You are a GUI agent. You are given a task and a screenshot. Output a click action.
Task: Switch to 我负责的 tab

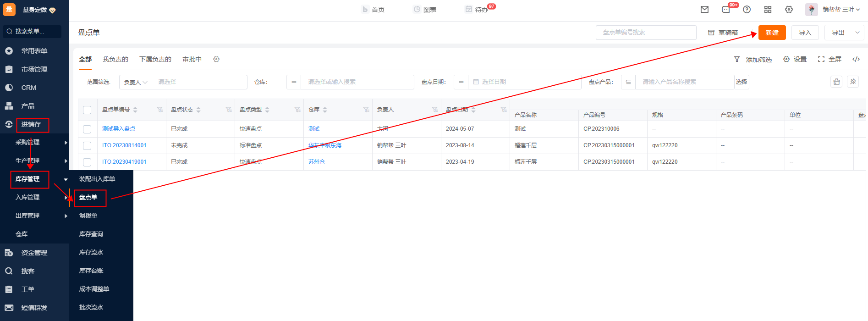click(115, 59)
